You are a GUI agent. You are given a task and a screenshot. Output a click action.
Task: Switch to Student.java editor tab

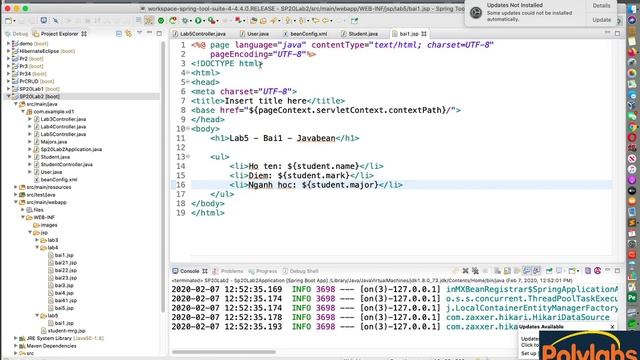point(359,34)
